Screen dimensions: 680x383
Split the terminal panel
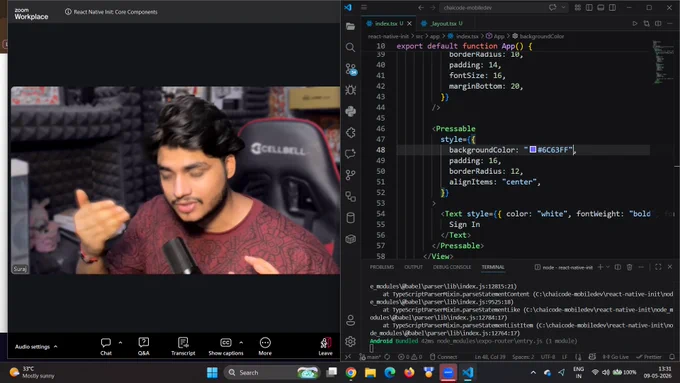pos(618,267)
